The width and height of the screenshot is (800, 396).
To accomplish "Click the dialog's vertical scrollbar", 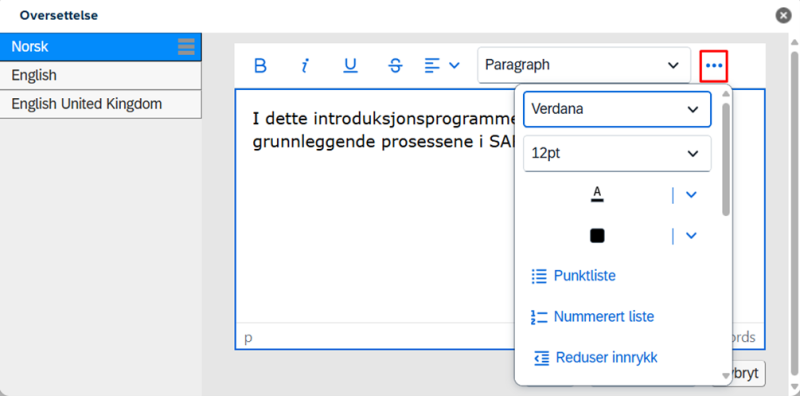I will pos(794,213).
